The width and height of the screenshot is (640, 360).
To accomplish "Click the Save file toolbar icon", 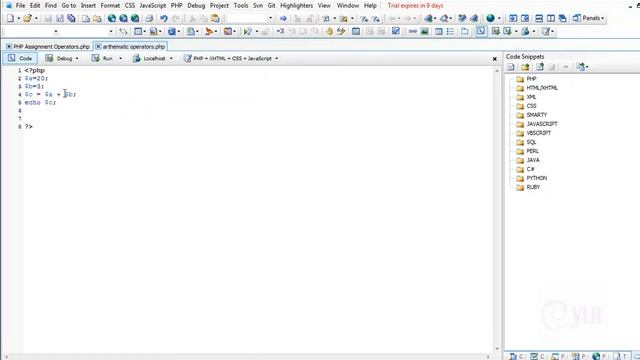I will [x=48, y=18].
